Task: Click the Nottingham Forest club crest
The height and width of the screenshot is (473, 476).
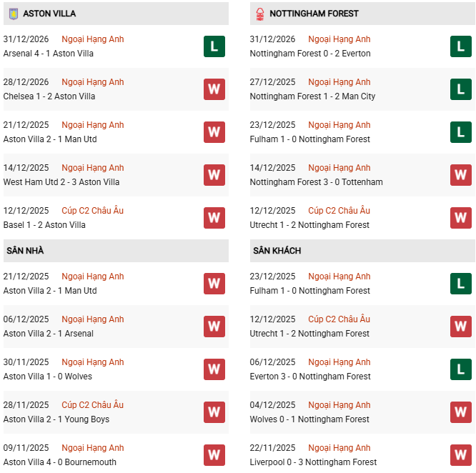Action: tap(259, 14)
